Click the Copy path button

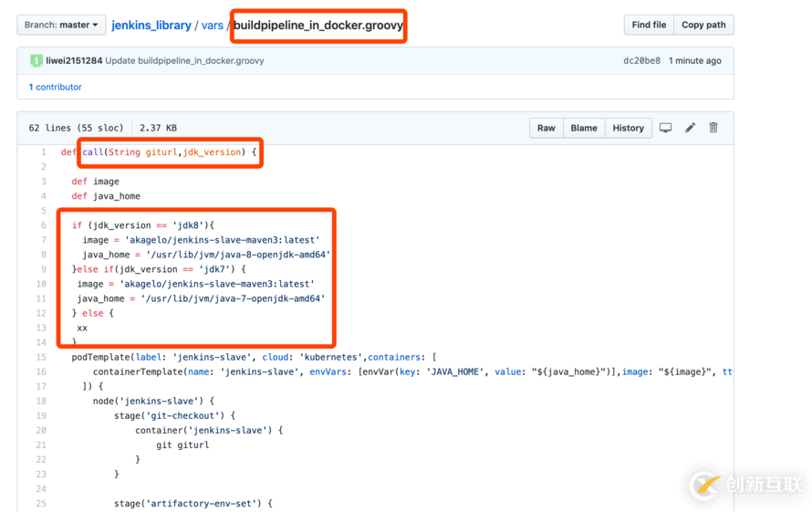pyautogui.click(x=704, y=25)
